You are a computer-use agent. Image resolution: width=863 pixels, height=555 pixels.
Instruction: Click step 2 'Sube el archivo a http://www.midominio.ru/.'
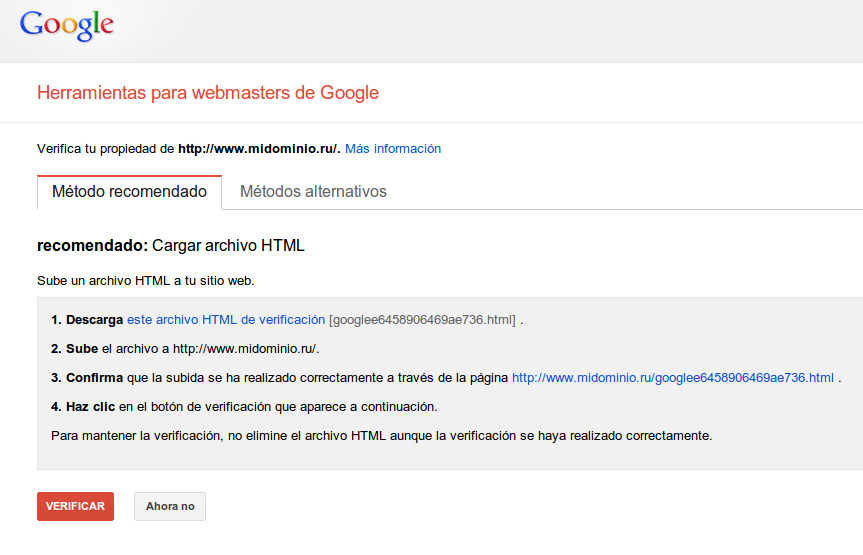tap(185, 349)
